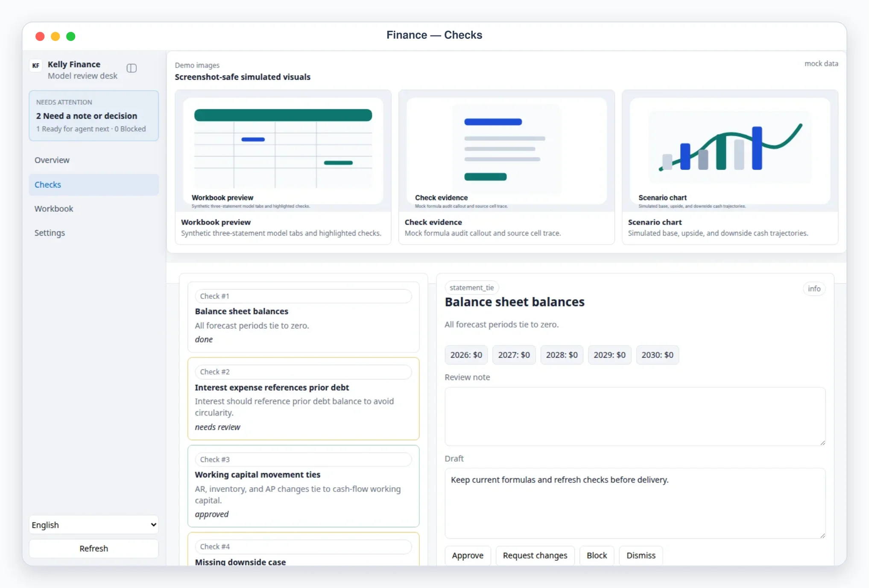The height and width of the screenshot is (588, 869).
Task: Close the window with red button
Action: tap(40, 36)
